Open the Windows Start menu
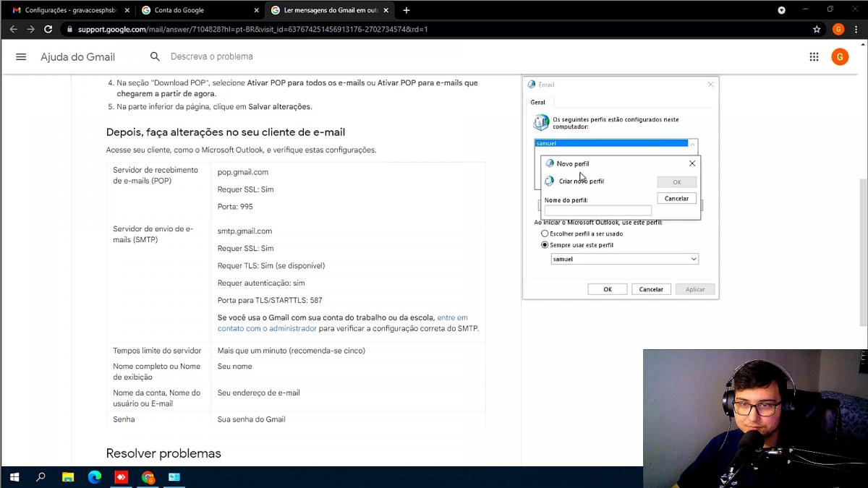Viewport: 868px width, 488px height. pos(14,477)
